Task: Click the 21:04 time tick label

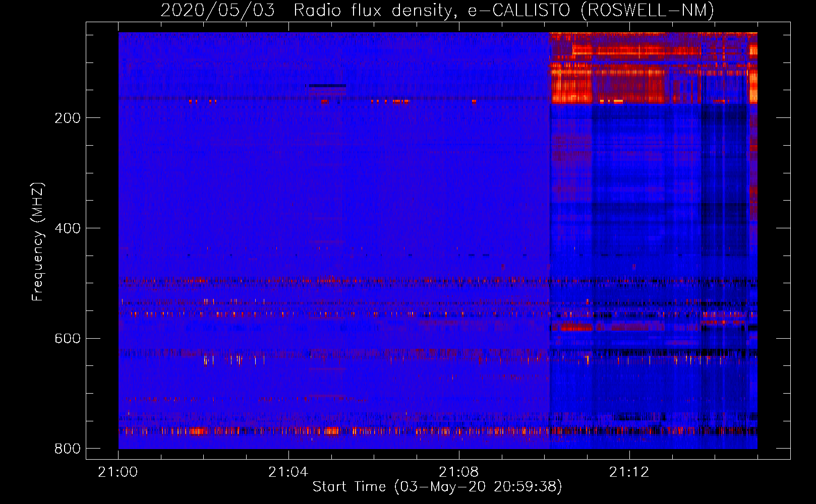Action: [x=288, y=472]
